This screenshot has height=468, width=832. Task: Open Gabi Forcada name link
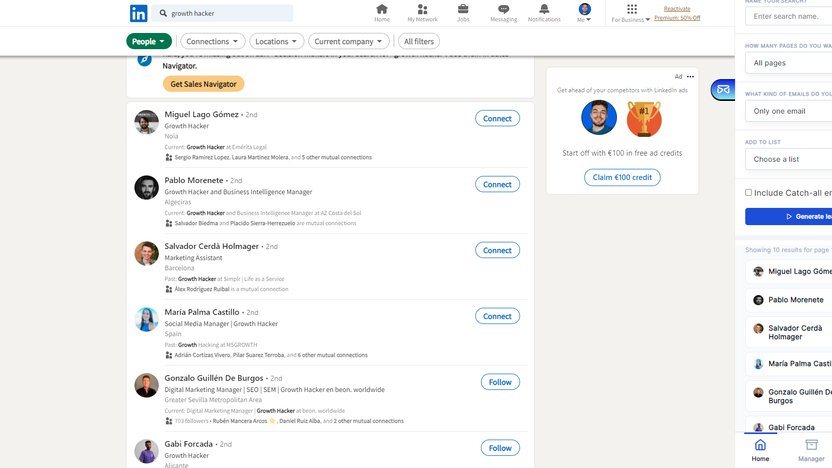(x=188, y=444)
